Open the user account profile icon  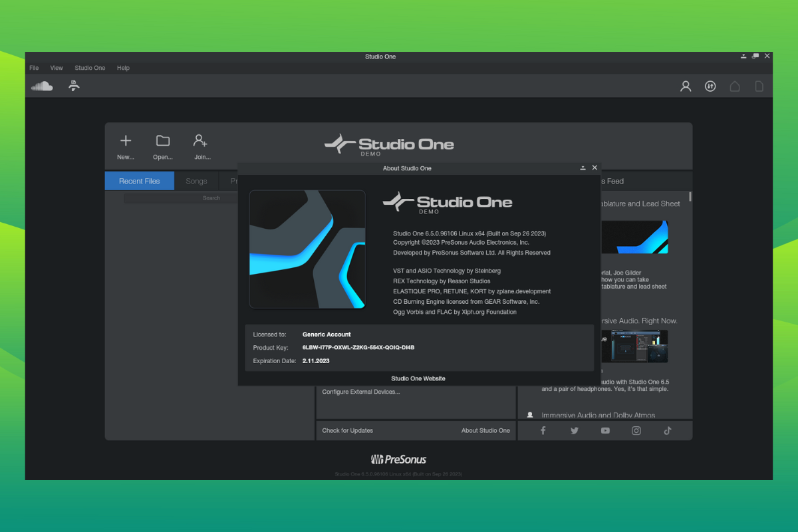tap(686, 86)
